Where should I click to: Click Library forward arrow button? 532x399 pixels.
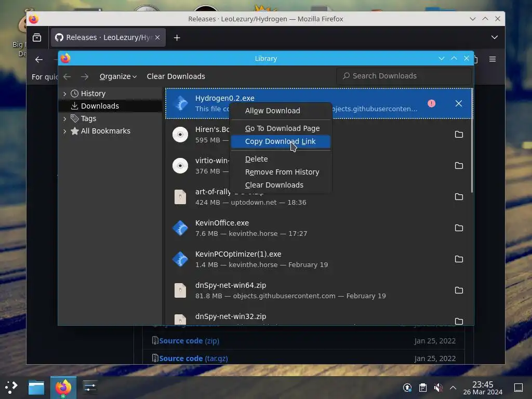[85, 77]
